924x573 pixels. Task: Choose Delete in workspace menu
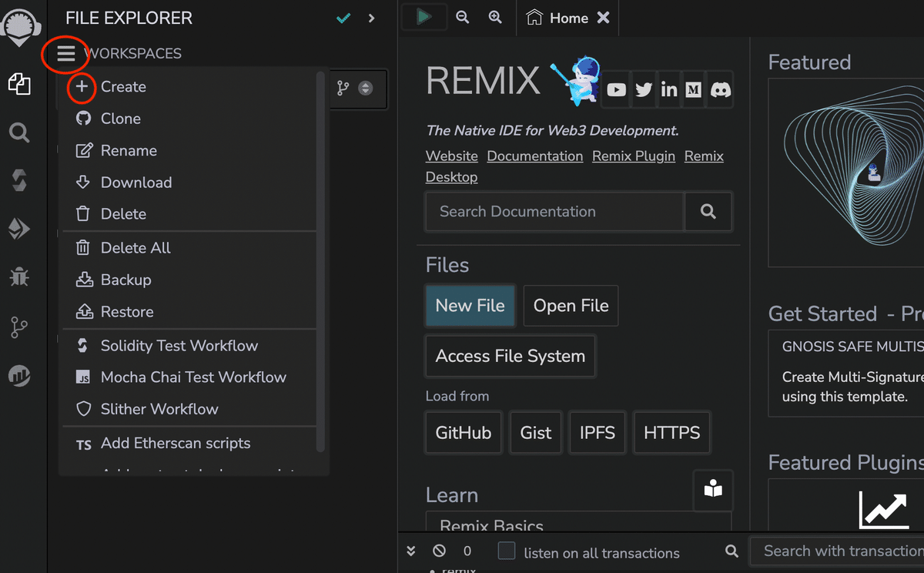coord(189,214)
